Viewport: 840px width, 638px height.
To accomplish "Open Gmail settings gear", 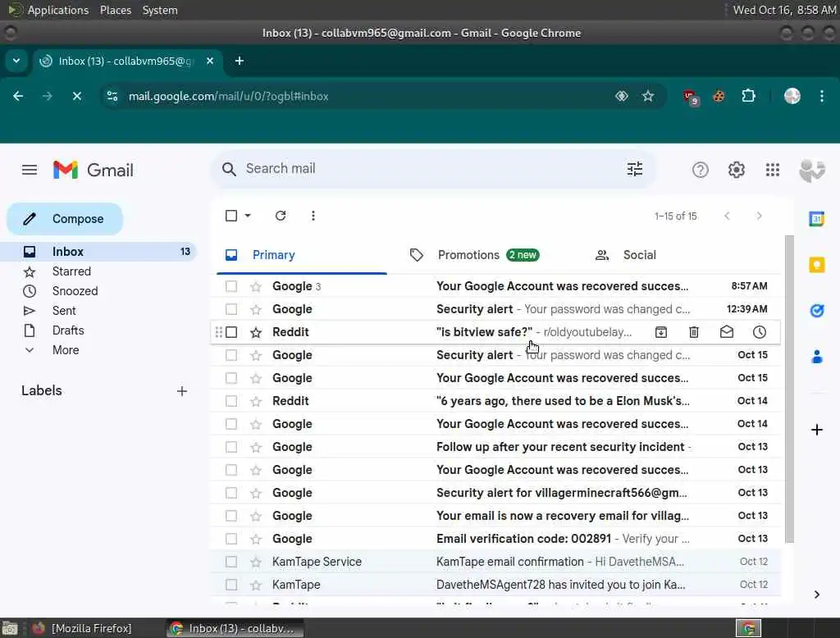I will point(736,171).
